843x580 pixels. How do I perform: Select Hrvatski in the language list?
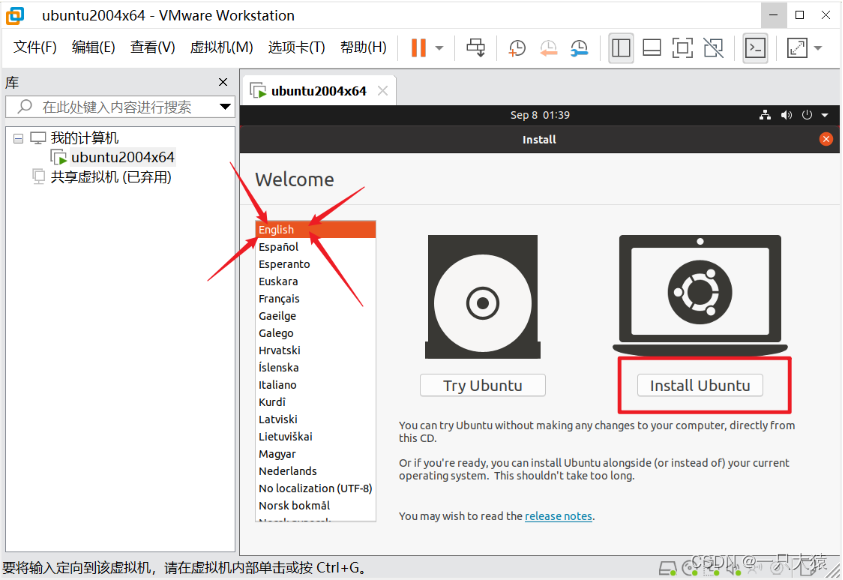[x=316, y=350]
